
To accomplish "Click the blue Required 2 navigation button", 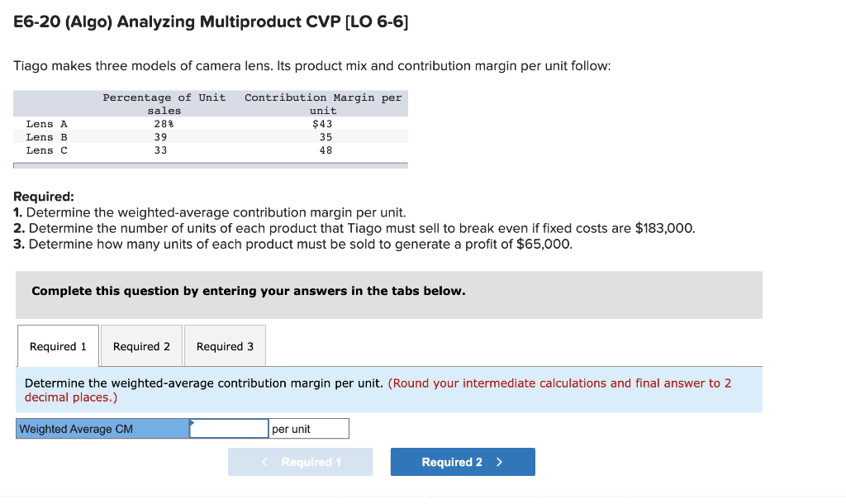I will tap(462, 461).
